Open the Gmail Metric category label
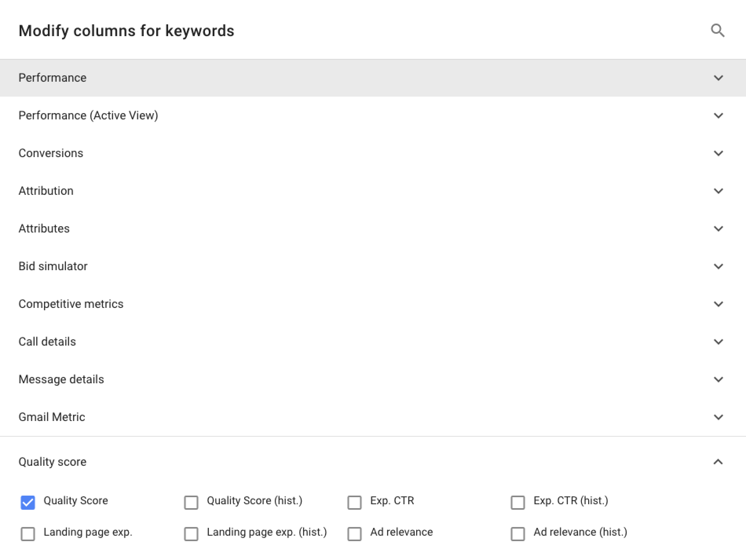Image resolution: width=746 pixels, height=560 pixels. click(52, 417)
